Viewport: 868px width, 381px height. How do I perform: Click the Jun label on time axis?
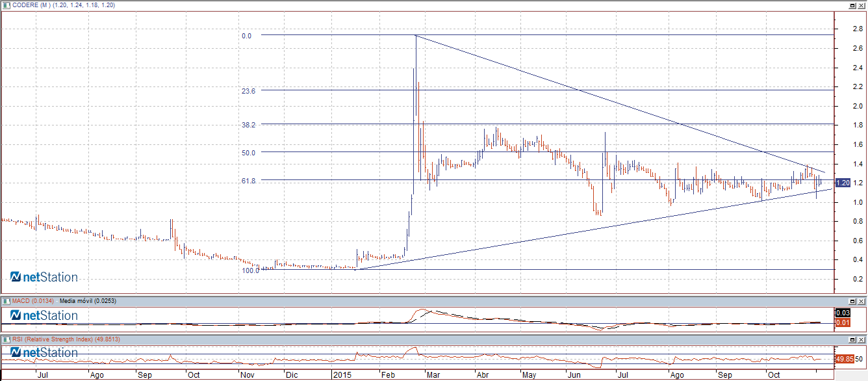click(x=574, y=375)
